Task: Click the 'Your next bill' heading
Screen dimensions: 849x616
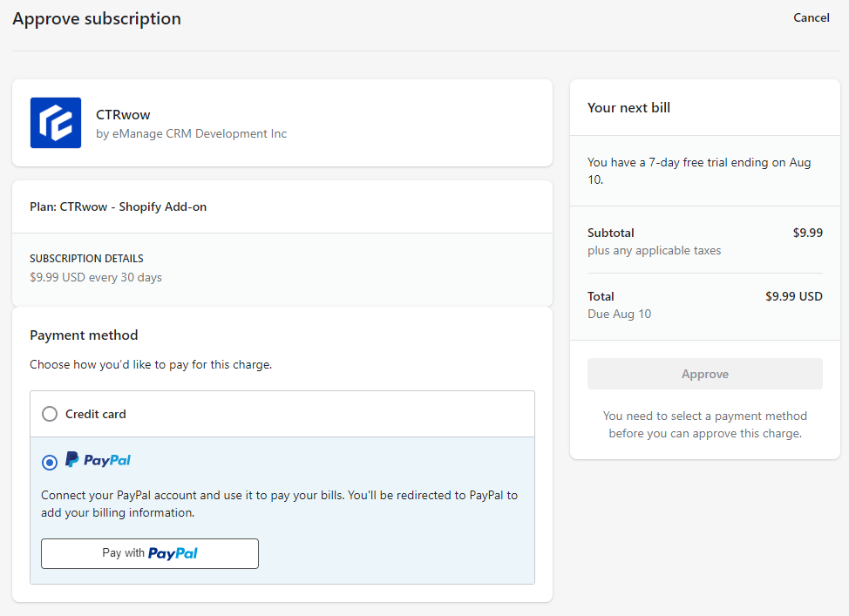Action: click(628, 108)
